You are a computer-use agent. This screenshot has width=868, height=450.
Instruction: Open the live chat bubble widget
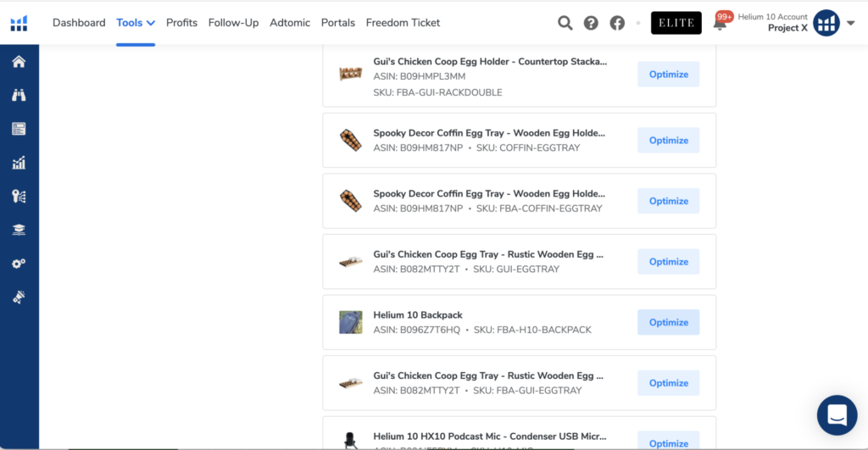pos(837,415)
